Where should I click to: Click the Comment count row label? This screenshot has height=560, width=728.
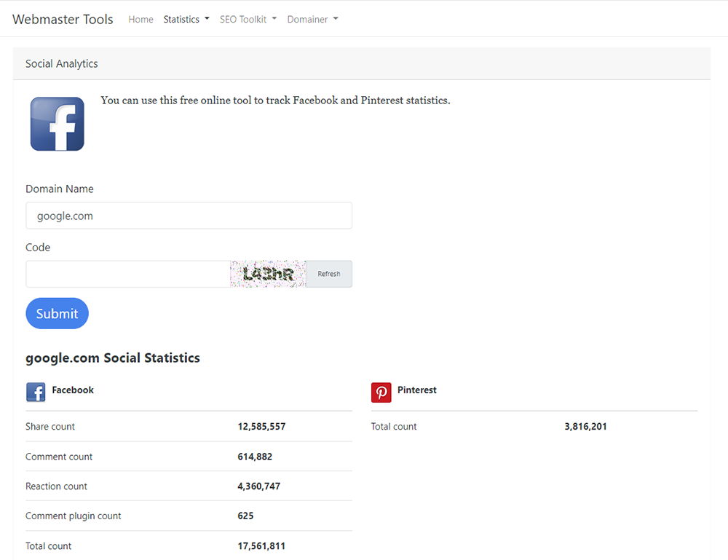pyautogui.click(x=59, y=457)
